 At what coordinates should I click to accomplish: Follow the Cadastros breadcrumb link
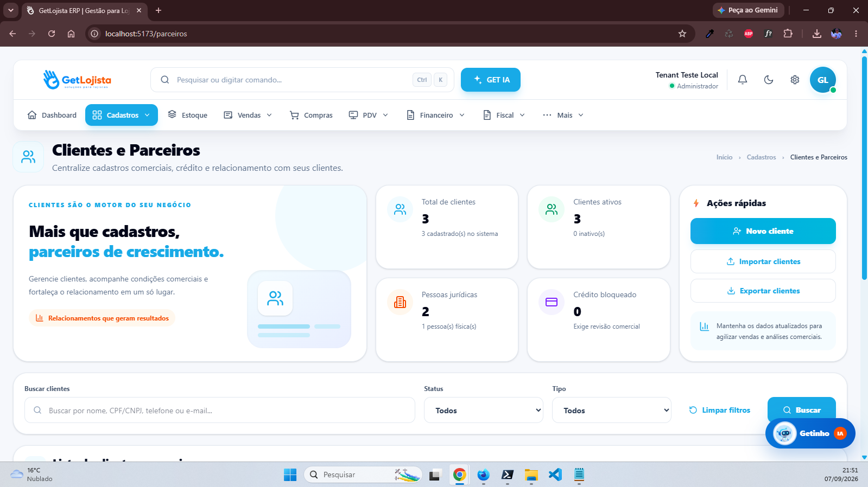[761, 157]
